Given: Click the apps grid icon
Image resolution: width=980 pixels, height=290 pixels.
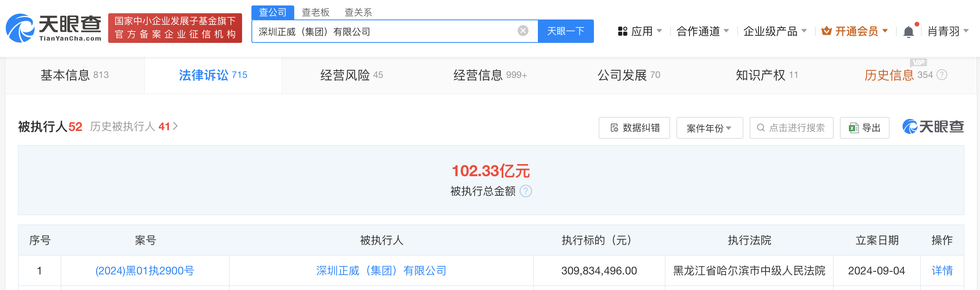Looking at the screenshot, I should coord(623,31).
